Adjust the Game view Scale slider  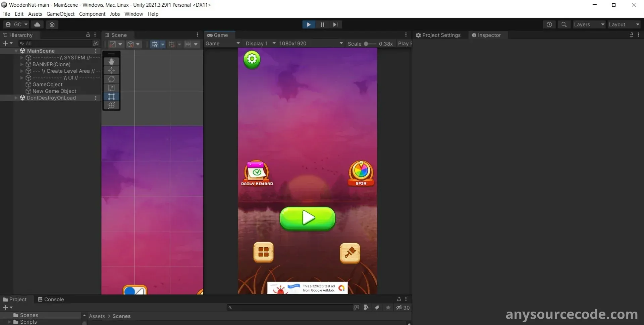tap(366, 44)
